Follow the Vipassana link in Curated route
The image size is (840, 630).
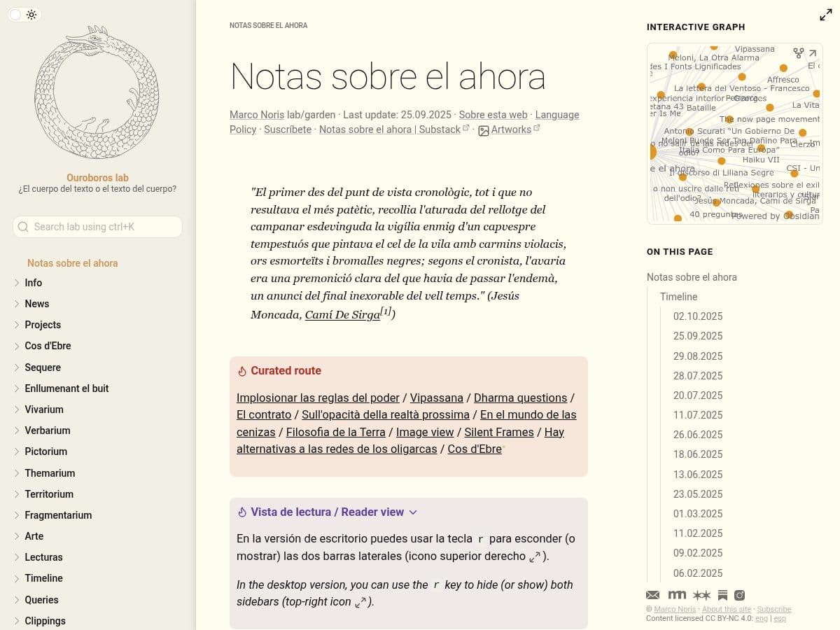[x=436, y=398]
